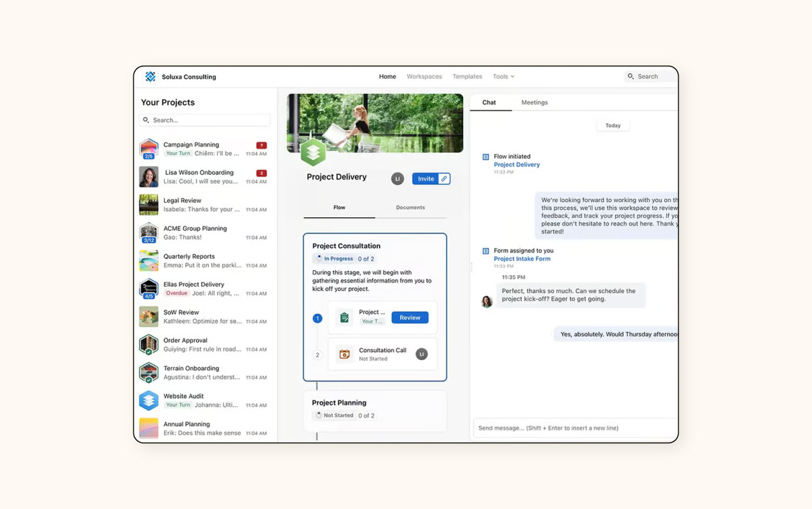Click the panel resize handle beside chat
Viewport: 812px width, 509px height.
(471, 266)
